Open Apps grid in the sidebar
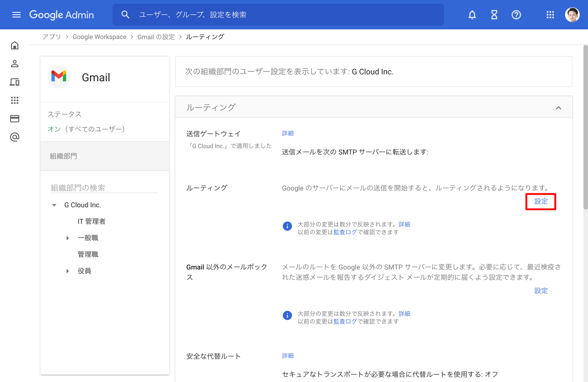This screenshot has width=588, height=382. (x=15, y=100)
